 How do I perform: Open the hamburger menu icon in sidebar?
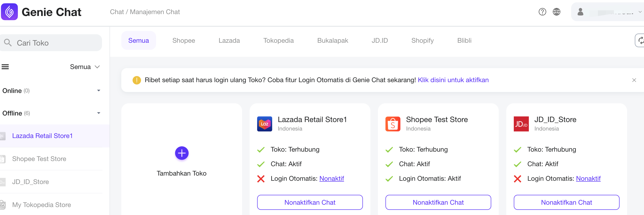click(5, 67)
